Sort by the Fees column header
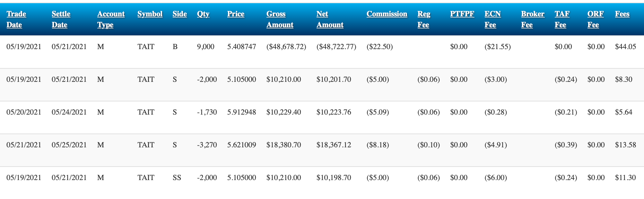 [622, 14]
